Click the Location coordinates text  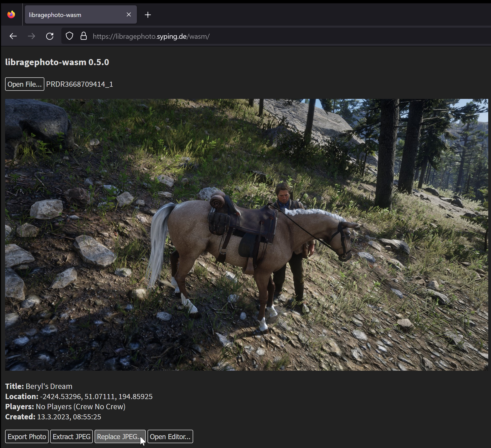[96, 396]
